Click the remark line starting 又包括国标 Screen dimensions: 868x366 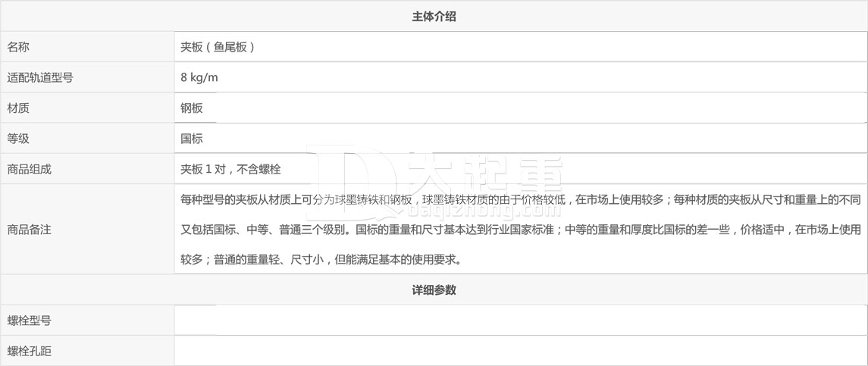520,230
